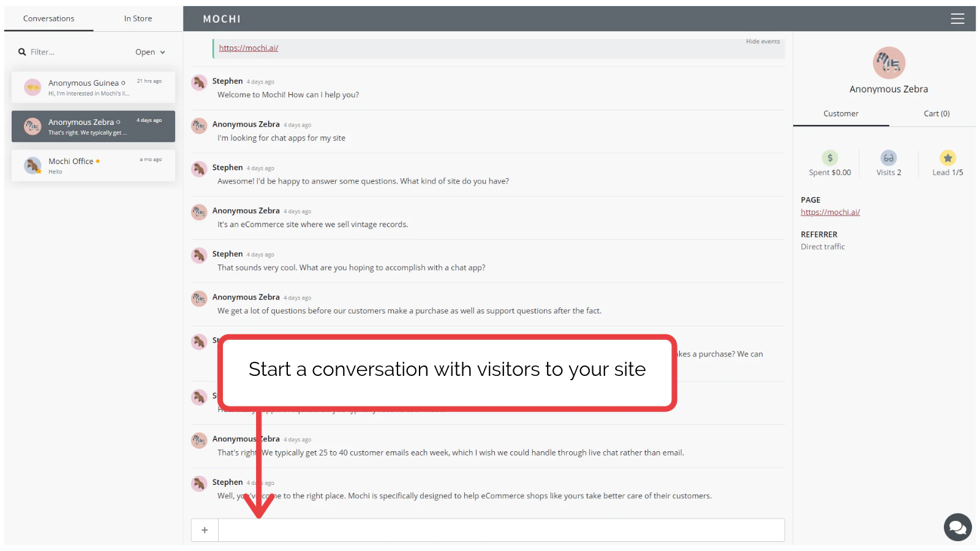Click the large Anonymous Zebra profile avatar
980x551 pixels.
pos(889,63)
